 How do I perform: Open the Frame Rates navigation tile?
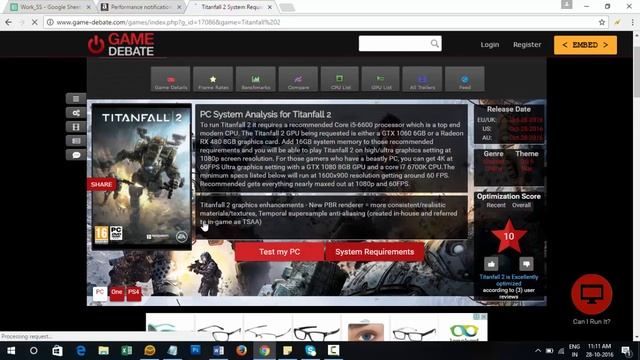coord(213,79)
